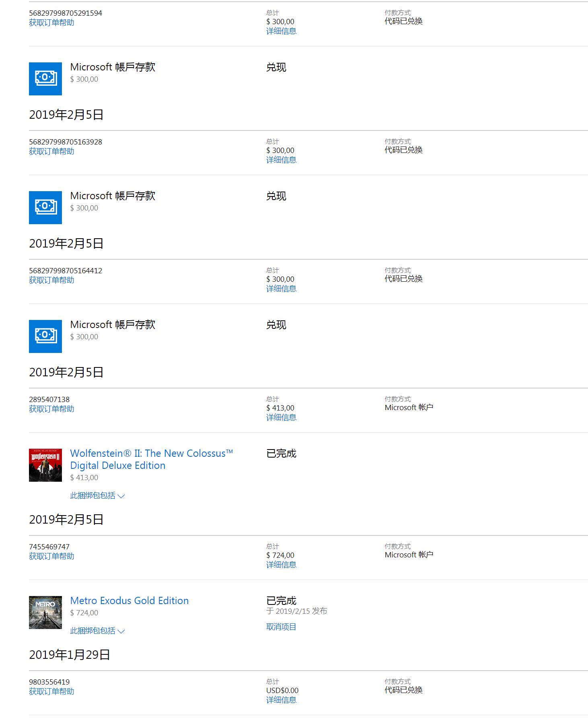The height and width of the screenshot is (724, 588).
Task: Open order help for order 9803556419
Action: point(51,691)
